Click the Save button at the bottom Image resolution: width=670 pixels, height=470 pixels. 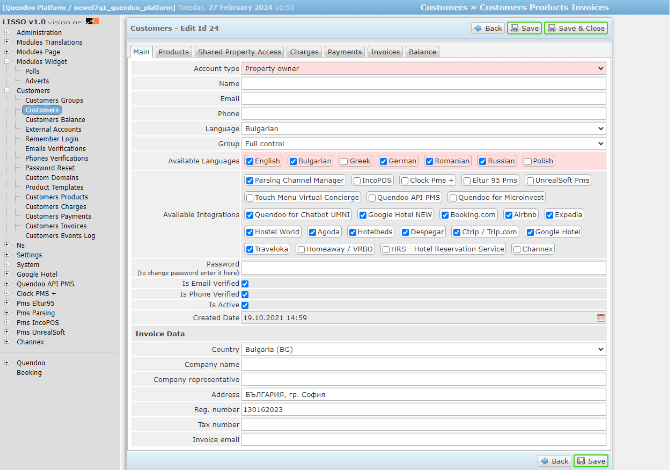(x=591, y=460)
